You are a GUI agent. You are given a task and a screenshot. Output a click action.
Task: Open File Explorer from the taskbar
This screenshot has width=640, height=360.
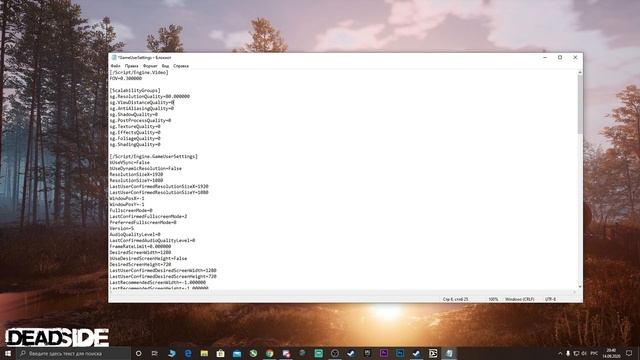204,353
